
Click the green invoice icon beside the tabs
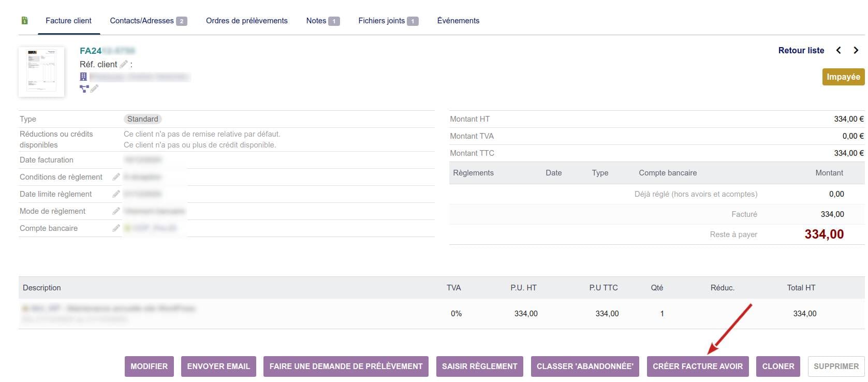[24, 21]
